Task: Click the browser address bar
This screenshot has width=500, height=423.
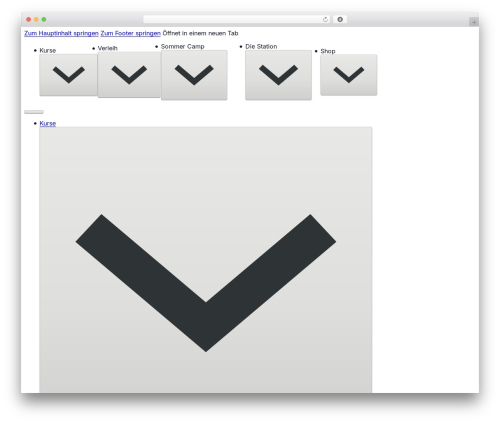Action: pyautogui.click(x=237, y=20)
